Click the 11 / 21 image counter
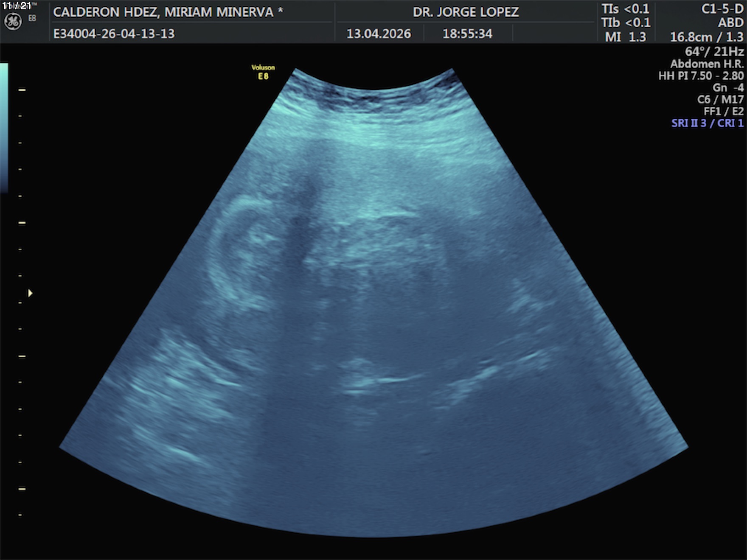This screenshot has height=560, width=747. pos(17,6)
